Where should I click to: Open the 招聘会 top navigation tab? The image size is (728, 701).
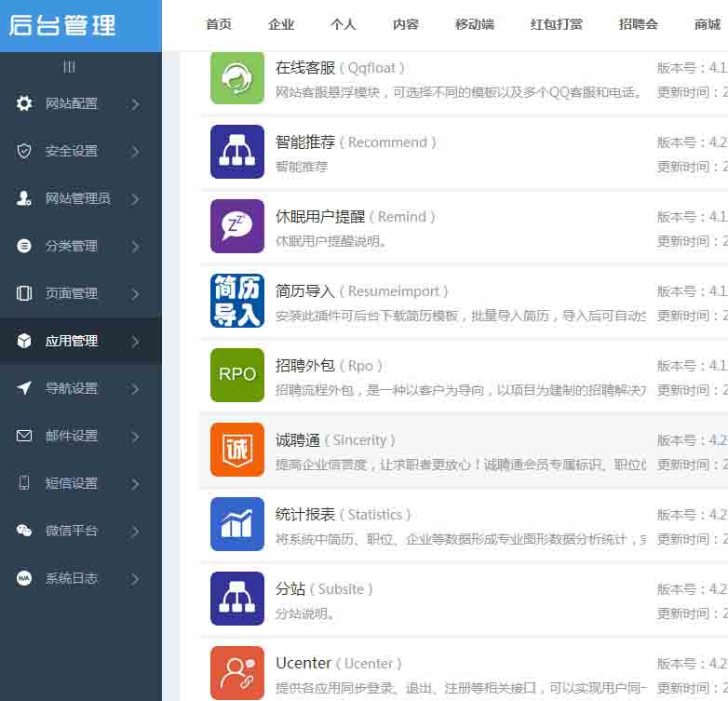click(x=639, y=24)
